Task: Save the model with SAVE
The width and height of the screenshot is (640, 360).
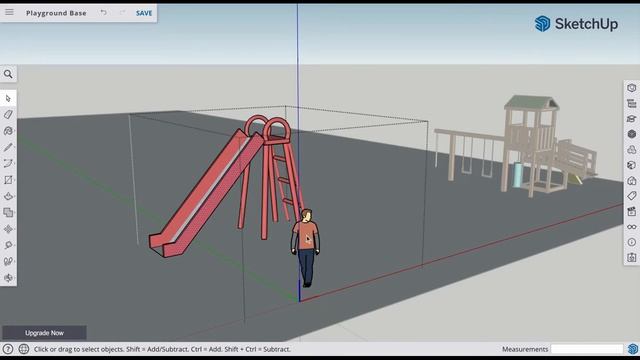Action: coord(144,13)
